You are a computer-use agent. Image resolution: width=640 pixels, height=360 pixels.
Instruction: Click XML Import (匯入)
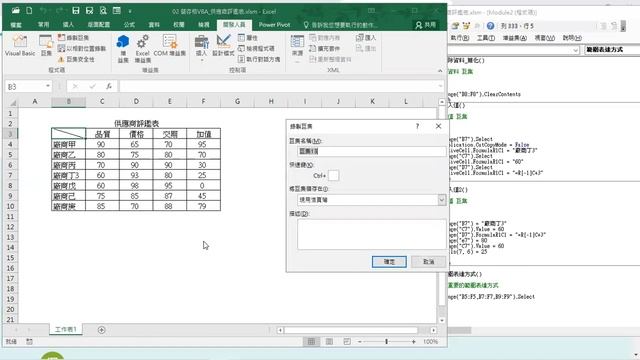(x=366, y=38)
